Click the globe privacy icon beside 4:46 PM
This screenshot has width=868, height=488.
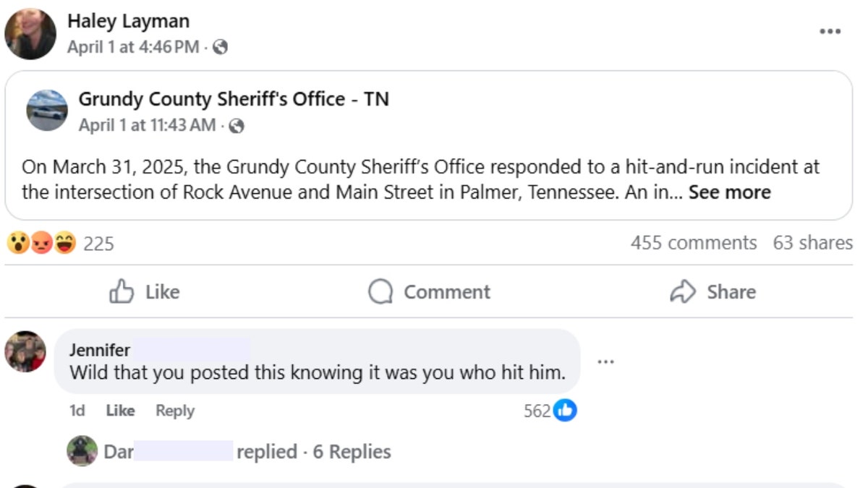pyautogui.click(x=221, y=47)
